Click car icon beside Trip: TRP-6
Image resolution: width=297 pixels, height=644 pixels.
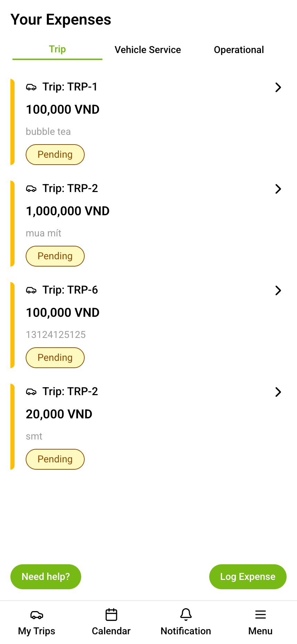[31, 290]
